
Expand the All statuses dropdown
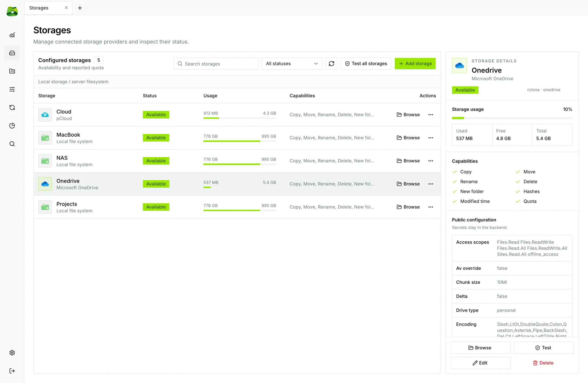[292, 63]
